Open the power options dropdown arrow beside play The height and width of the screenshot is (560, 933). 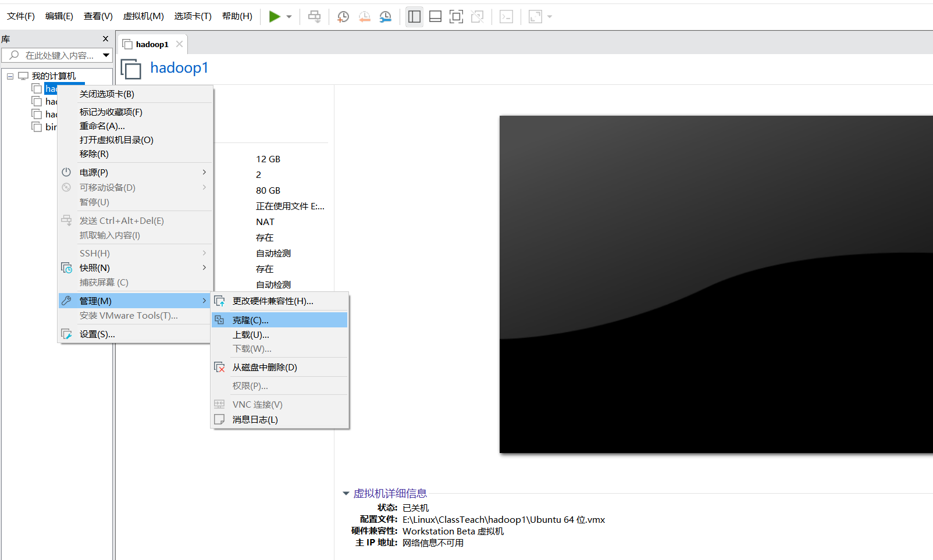pos(289,17)
